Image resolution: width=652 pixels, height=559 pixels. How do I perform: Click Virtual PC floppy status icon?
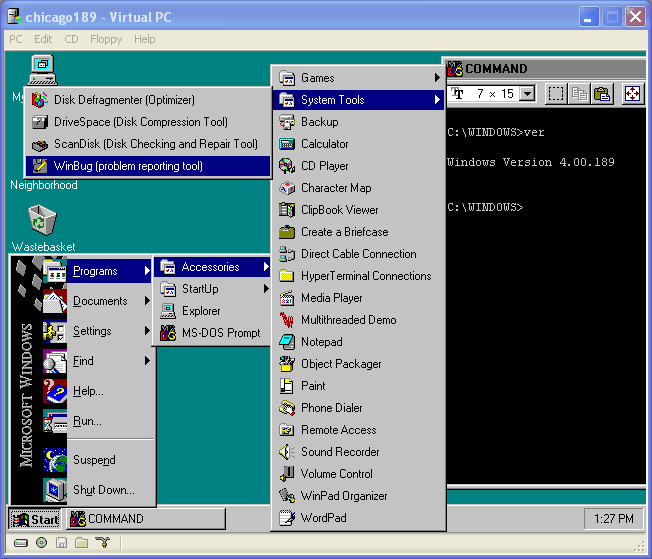click(x=62, y=543)
